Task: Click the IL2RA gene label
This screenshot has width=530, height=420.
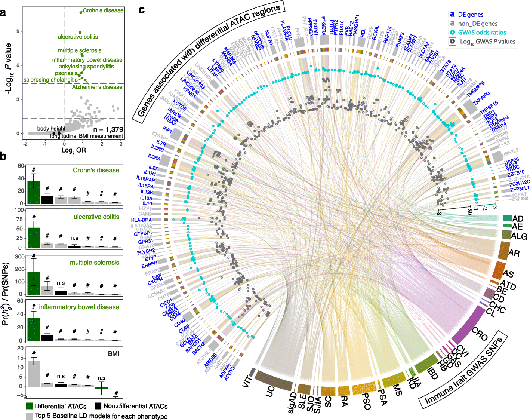Action: coord(154,157)
